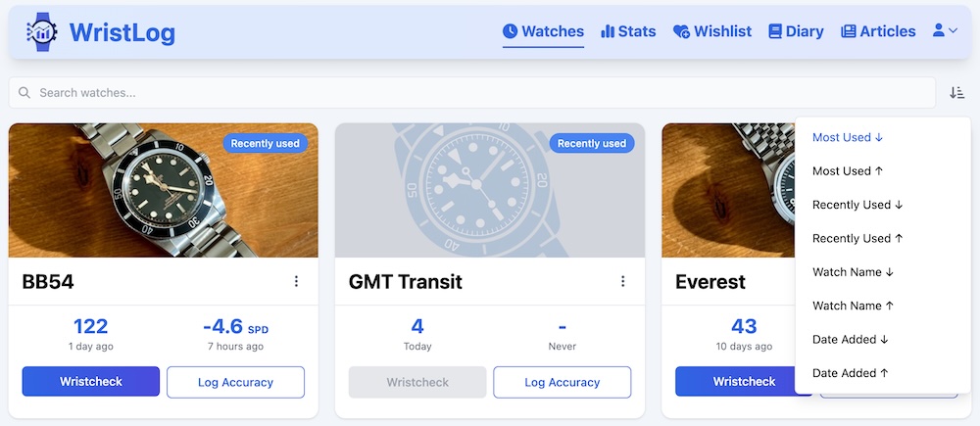Click the Search watches input field

[x=480, y=93]
